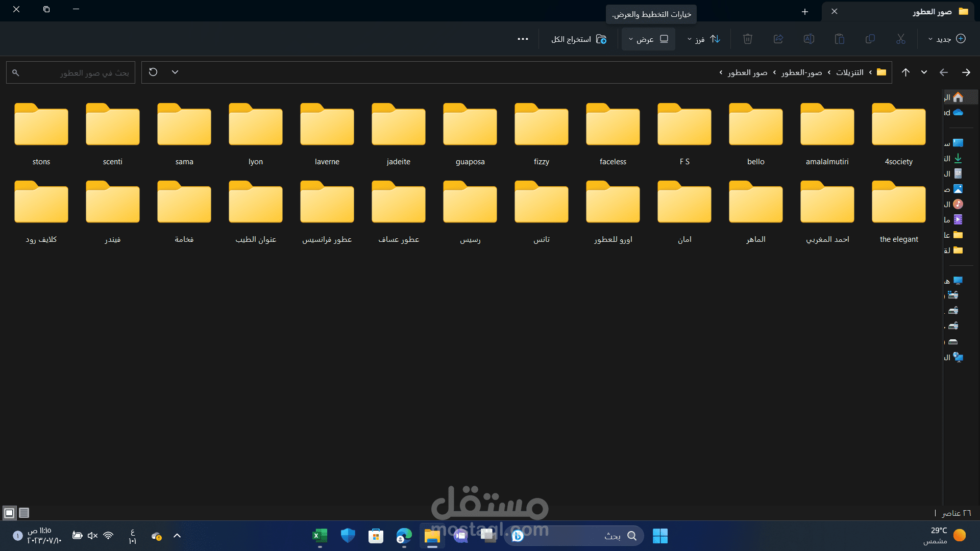Click التنزيلات in the breadcrumb path
This screenshot has height=551, width=980.
[x=849, y=72]
